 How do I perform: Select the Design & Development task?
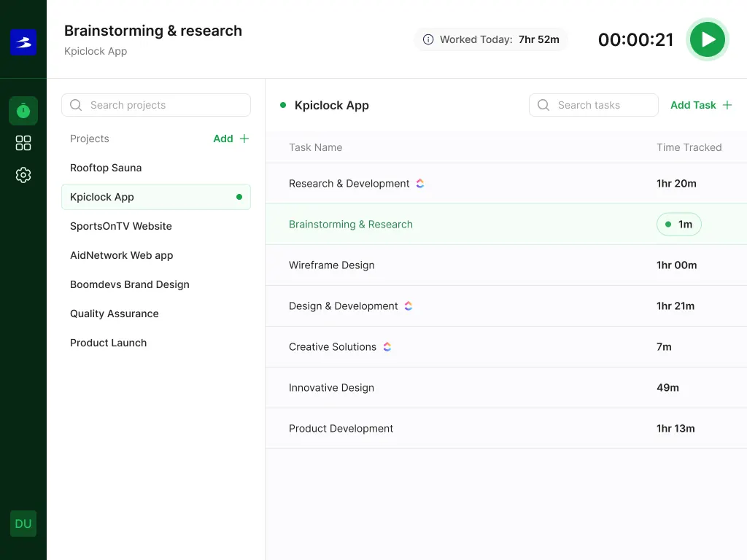[506, 306]
